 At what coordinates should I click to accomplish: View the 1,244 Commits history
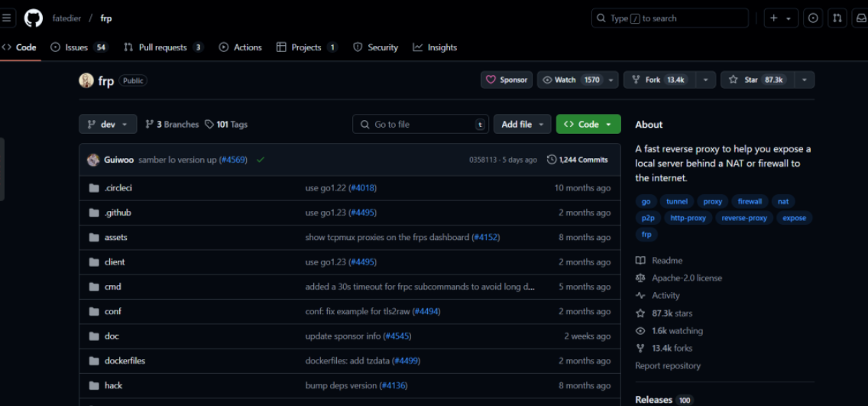pos(578,160)
